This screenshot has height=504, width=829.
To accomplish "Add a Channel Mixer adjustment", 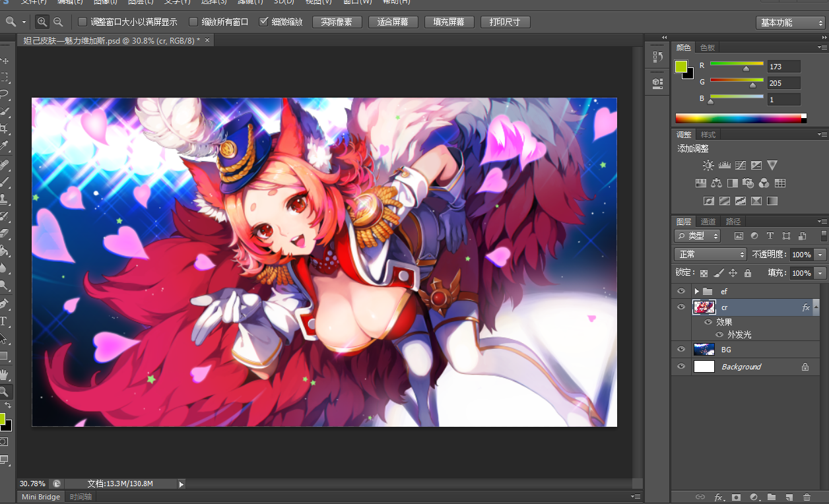I will pos(764,183).
